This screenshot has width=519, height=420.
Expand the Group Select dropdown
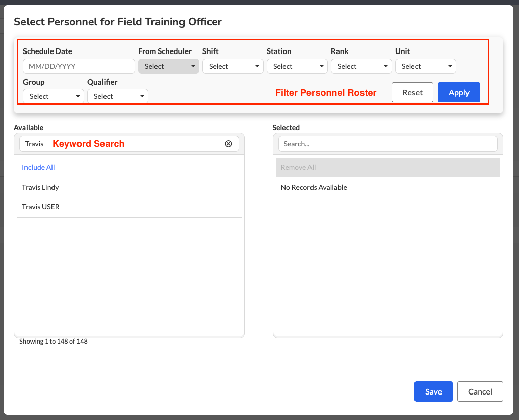(54, 96)
